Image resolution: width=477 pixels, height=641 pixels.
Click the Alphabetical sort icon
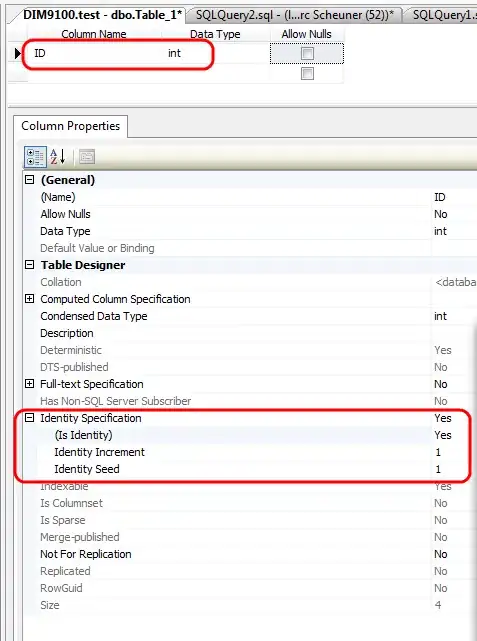click(58, 157)
